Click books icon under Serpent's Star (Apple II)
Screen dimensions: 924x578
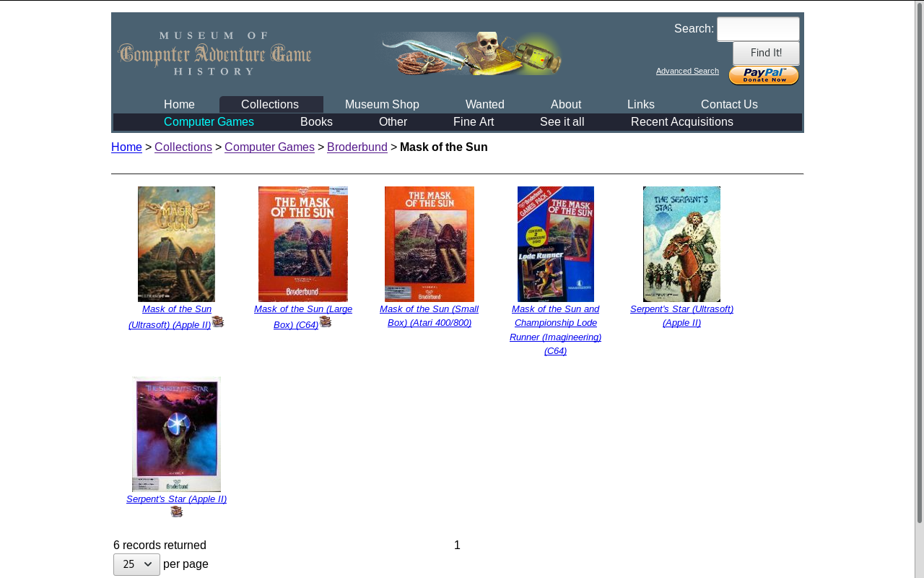pyautogui.click(x=177, y=512)
